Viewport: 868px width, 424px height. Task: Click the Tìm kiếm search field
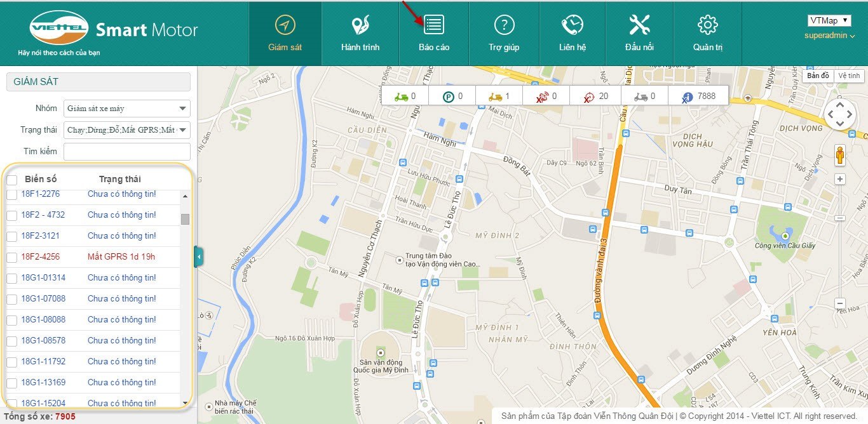[127, 152]
